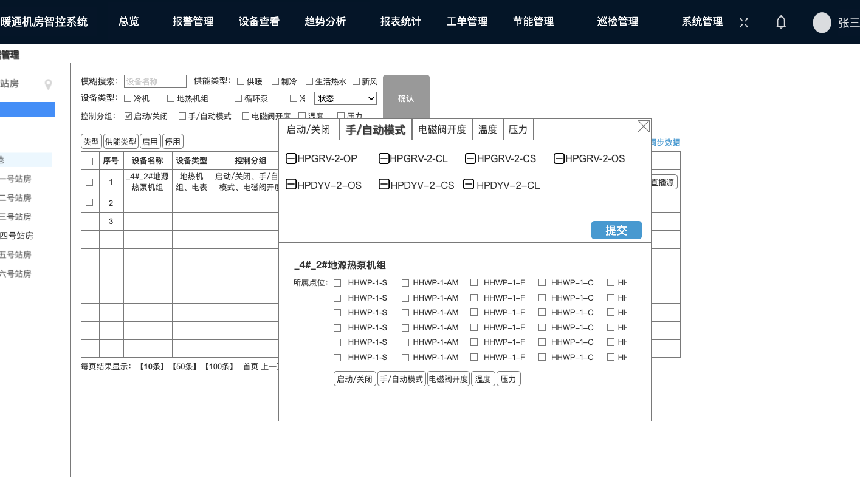Click the 启用 button
Viewport: 860px width, 504px height.
(x=150, y=141)
